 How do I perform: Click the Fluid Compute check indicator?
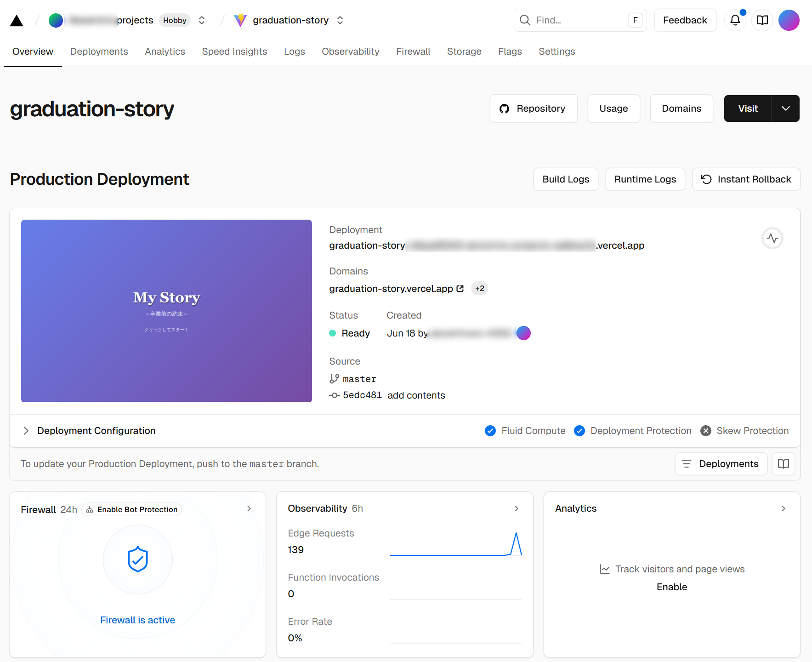click(x=490, y=431)
